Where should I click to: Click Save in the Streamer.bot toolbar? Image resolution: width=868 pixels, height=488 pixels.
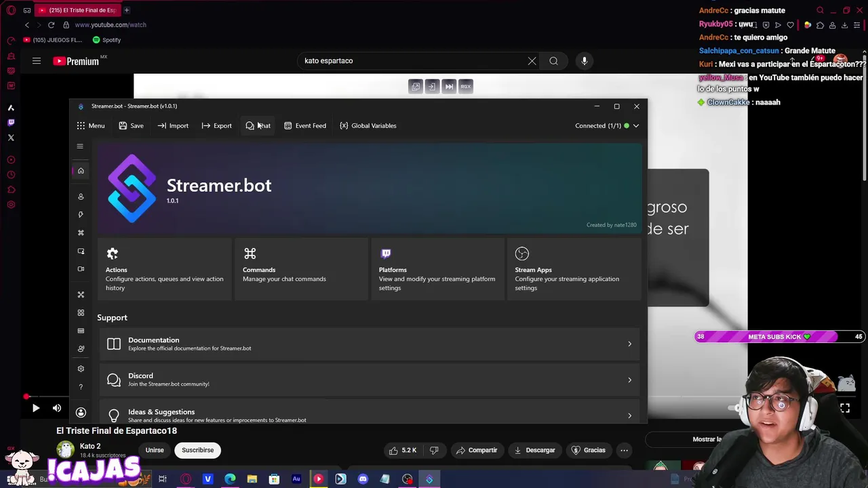click(x=131, y=125)
